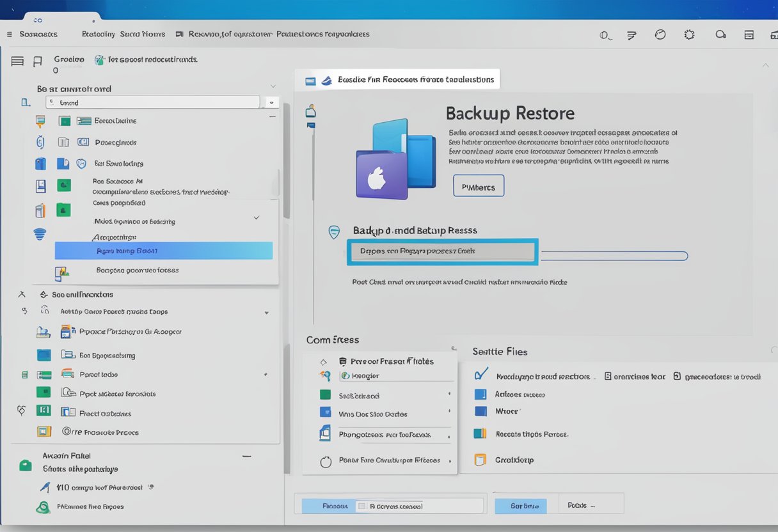Click the green briefcase icon beside Avaain Paltel
Screen dimensions: 778x532
point(26,465)
